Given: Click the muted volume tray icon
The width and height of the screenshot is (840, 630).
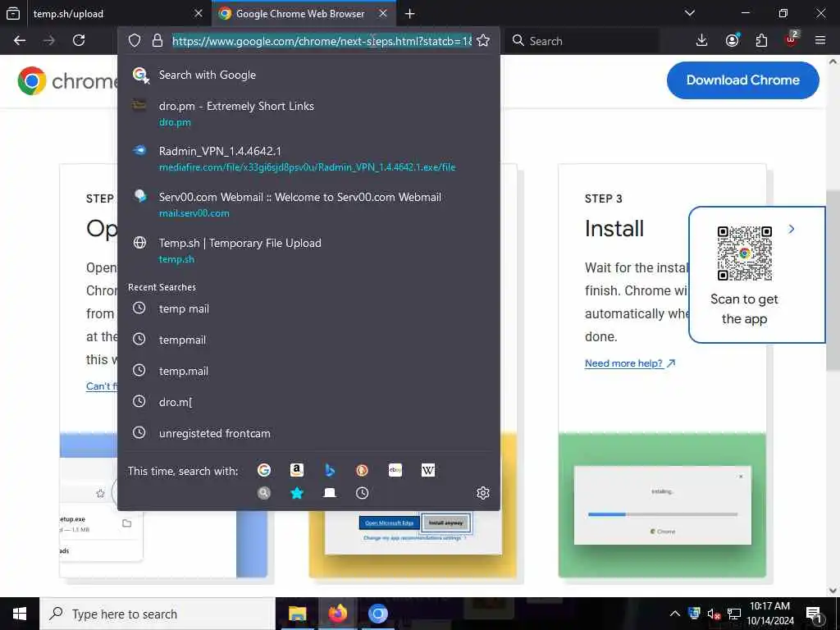Looking at the screenshot, I should coord(713,614).
